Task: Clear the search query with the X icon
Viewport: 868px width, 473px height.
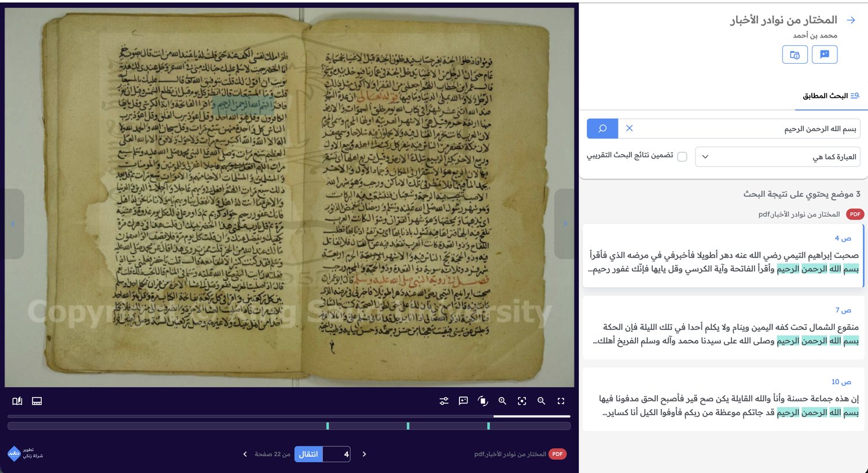Action: (x=630, y=129)
